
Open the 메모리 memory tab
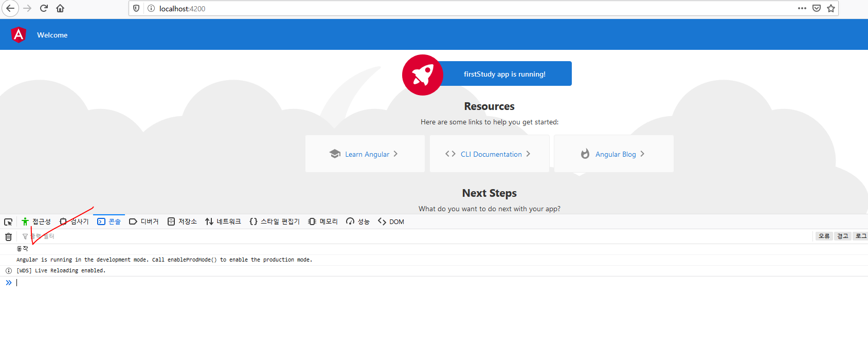pos(323,221)
